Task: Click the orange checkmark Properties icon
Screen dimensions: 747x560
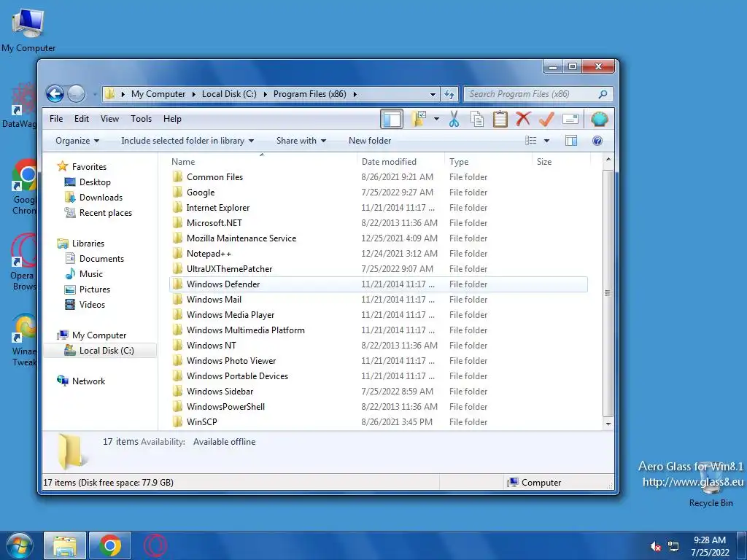Action: coord(546,119)
